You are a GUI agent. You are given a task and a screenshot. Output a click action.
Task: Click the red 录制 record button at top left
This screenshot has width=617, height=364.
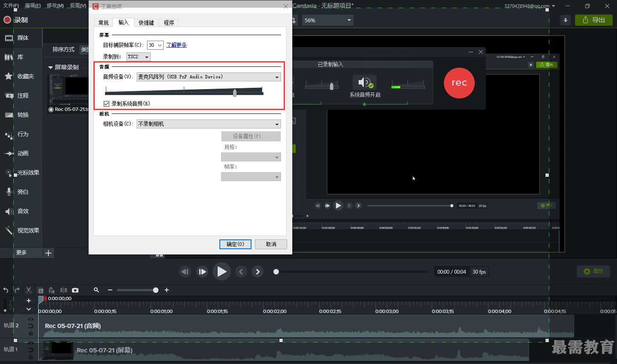(x=15, y=20)
